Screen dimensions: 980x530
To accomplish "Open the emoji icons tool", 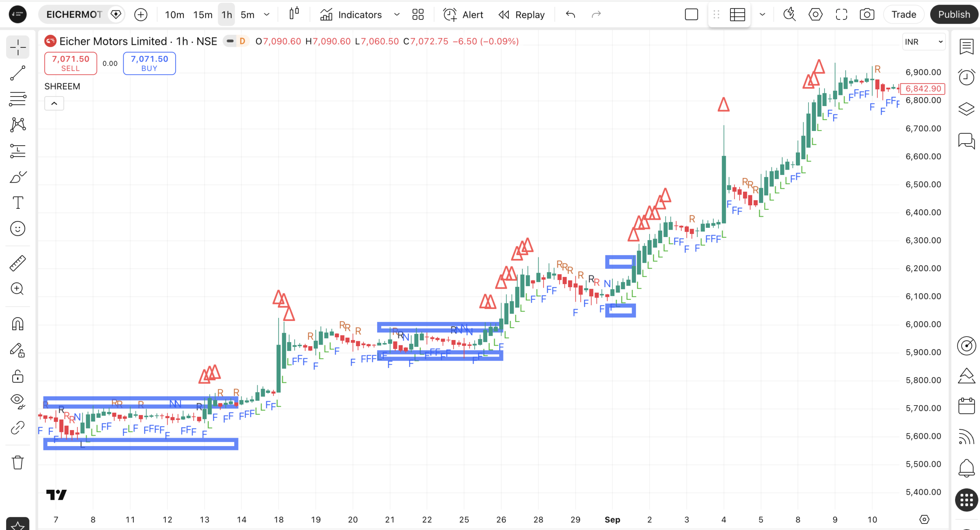I will (x=18, y=229).
